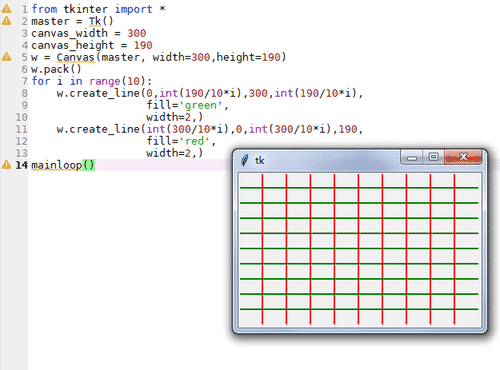The image size is (500, 370).
Task: Click the 'tkinter' word on line 1
Action: click(x=86, y=9)
